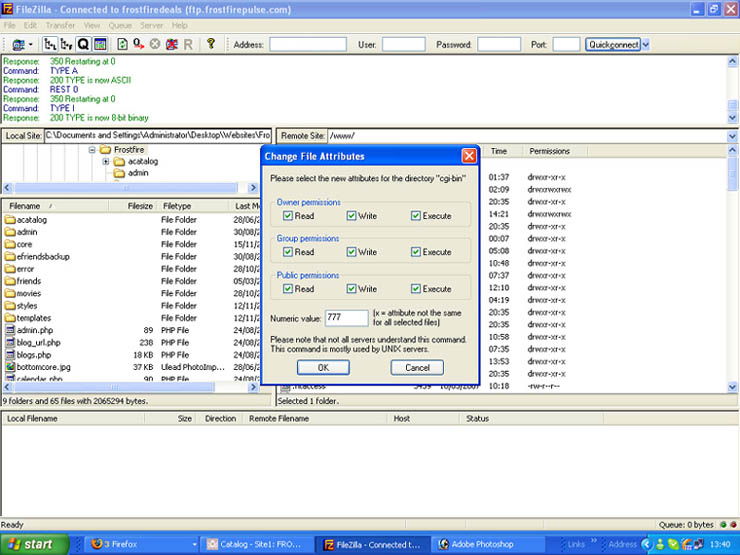This screenshot has width=740, height=555.
Task: Toggle Group Read permission checkbox
Action: click(288, 252)
